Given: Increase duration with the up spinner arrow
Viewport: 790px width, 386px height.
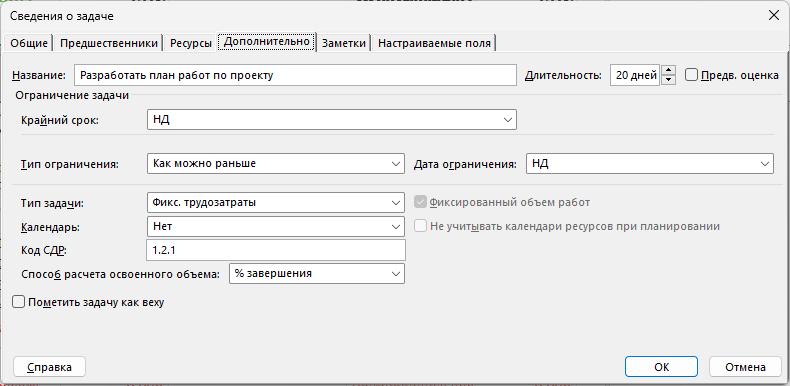Looking at the screenshot, I should tap(668, 71).
